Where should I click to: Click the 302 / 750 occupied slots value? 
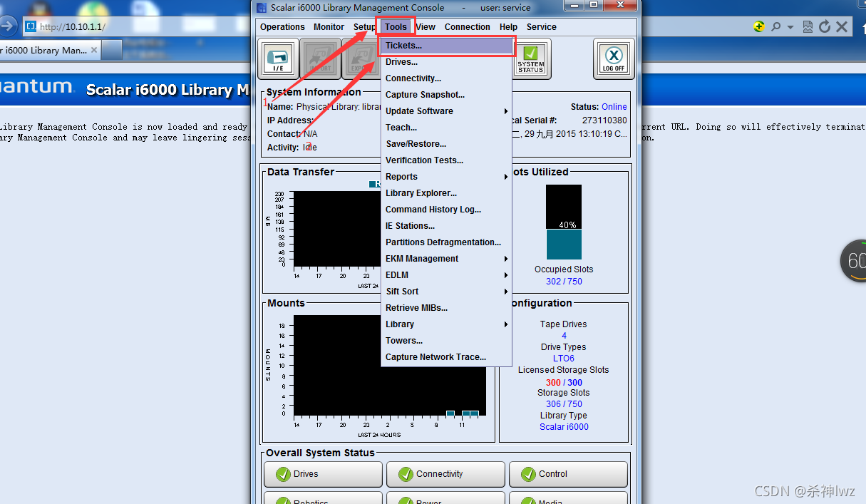[564, 282]
